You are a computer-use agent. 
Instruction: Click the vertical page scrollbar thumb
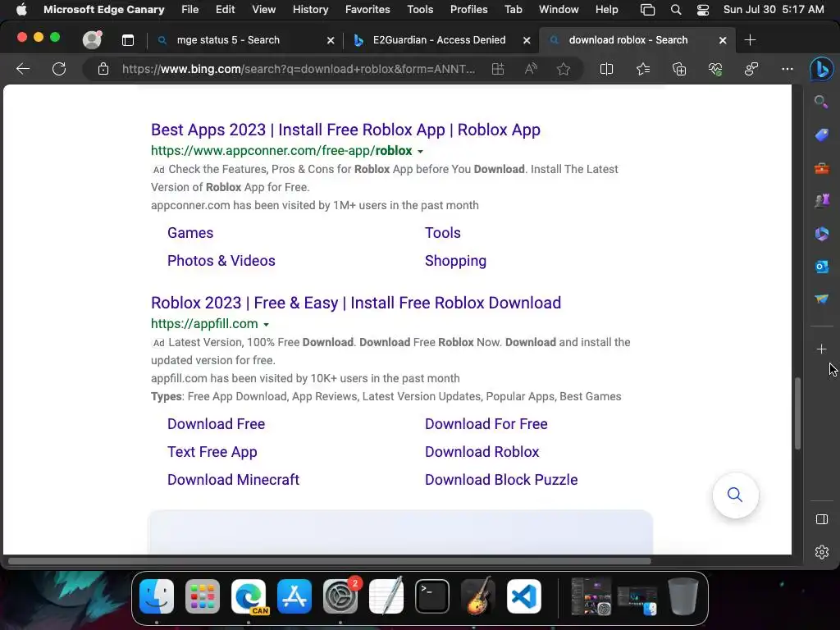tap(797, 413)
